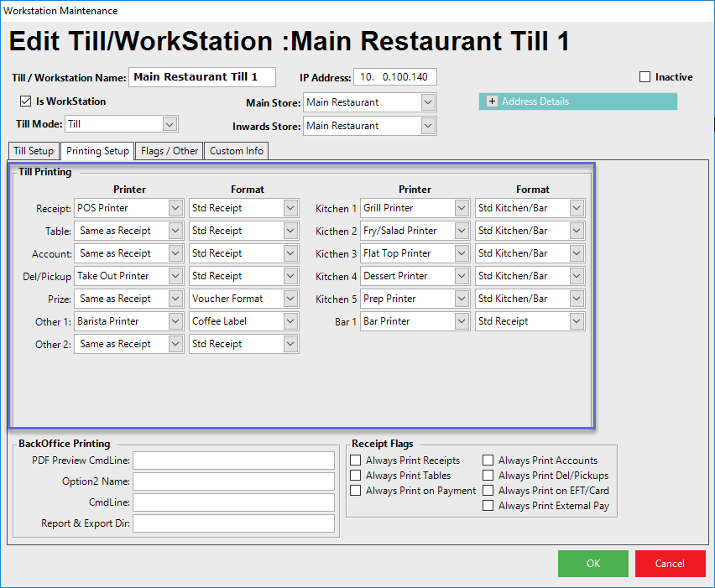Open the Till Mode dropdown
The height and width of the screenshot is (588, 715).
170,124
